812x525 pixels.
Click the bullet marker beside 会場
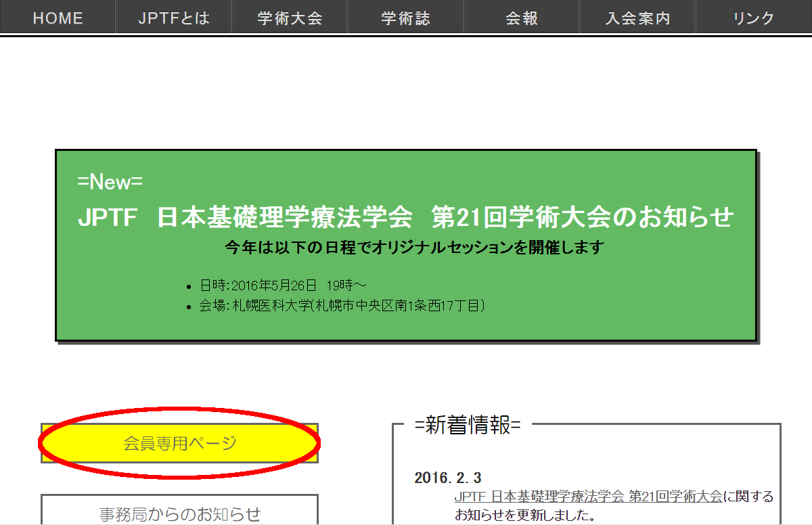pyautogui.click(x=190, y=307)
